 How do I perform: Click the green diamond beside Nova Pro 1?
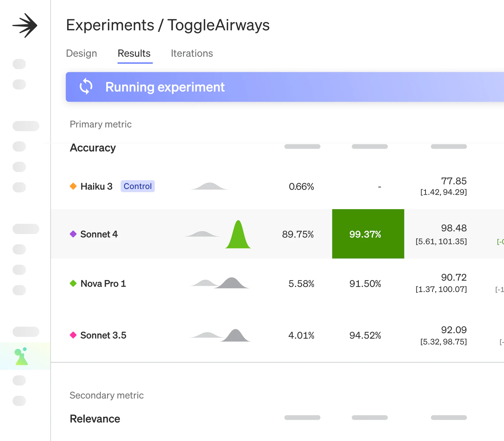[x=73, y=283]
